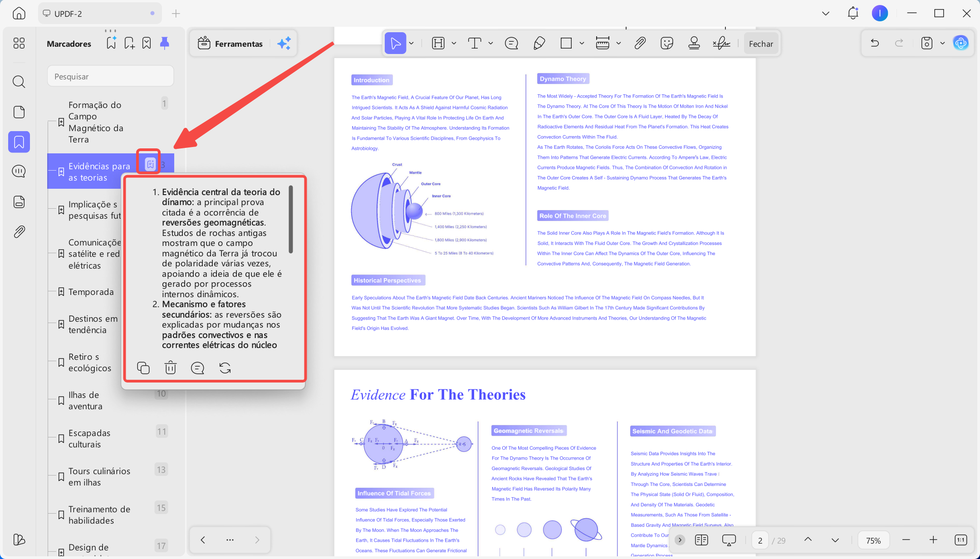
Task: Open the AI summary icon on Evidências bookmark
Action: (x=150, y=164)
